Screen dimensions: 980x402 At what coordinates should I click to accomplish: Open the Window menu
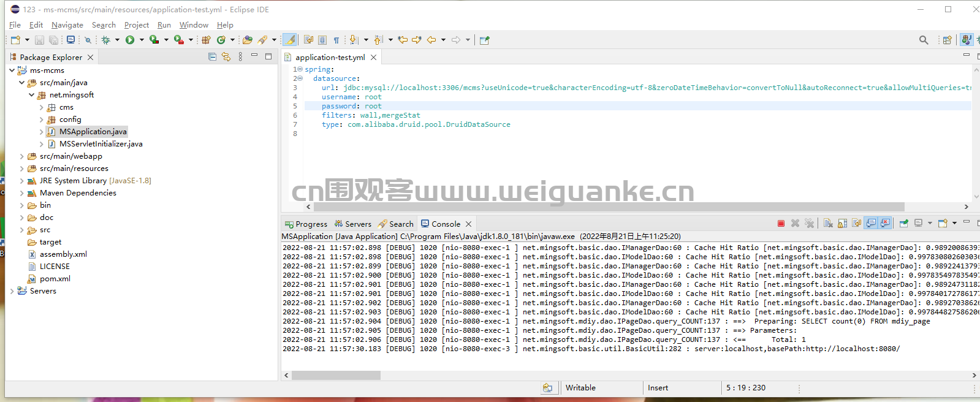pos(194,25)
